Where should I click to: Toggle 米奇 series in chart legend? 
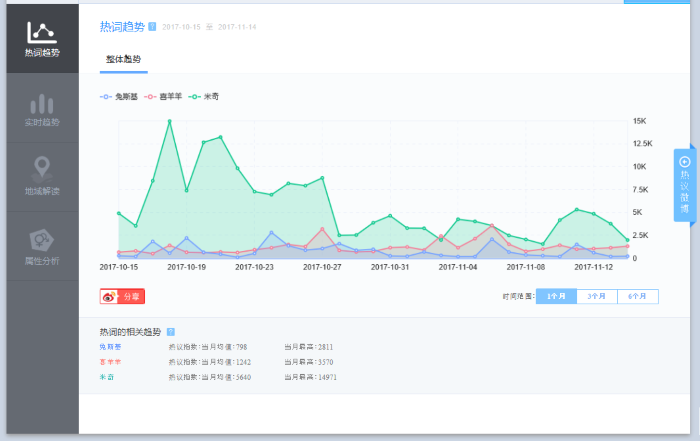click(x=204, y=96)
